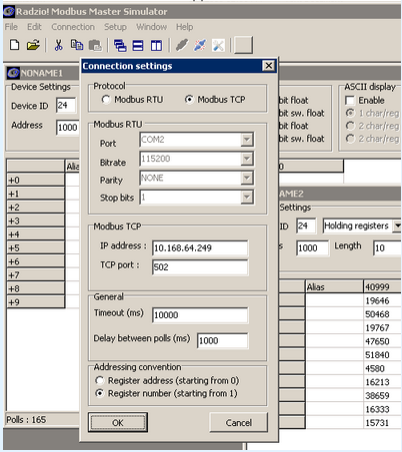Click the Copy toolbar icon

[77, 45]
